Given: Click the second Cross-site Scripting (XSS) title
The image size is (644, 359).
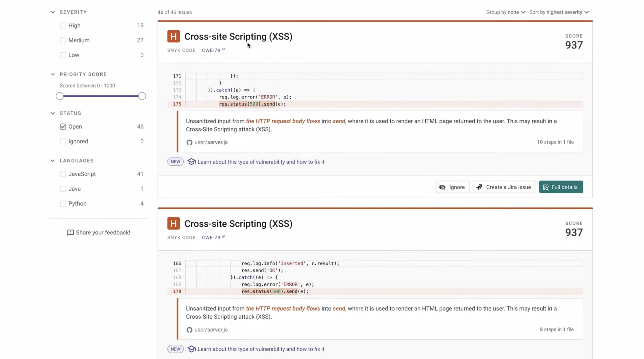Looking at the screenshot, I should (238, 224).
